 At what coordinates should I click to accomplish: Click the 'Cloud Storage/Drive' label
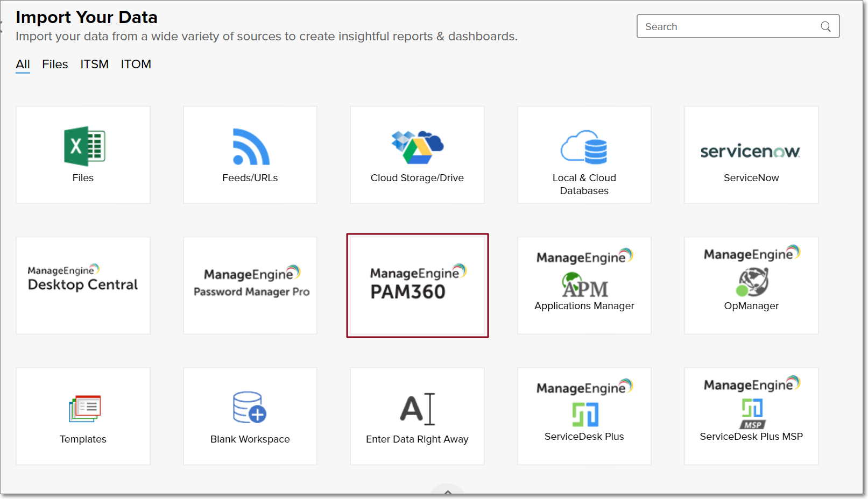tap(417, 178)
